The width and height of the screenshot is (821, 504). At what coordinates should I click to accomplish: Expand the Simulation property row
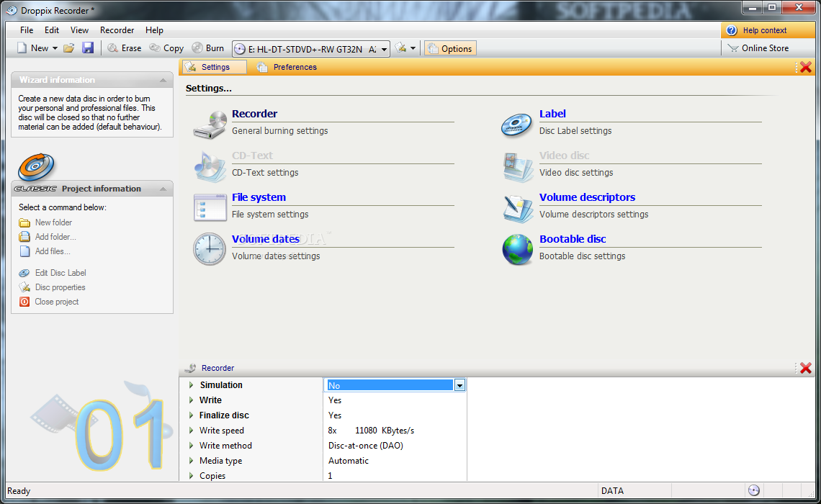point(191,385)
